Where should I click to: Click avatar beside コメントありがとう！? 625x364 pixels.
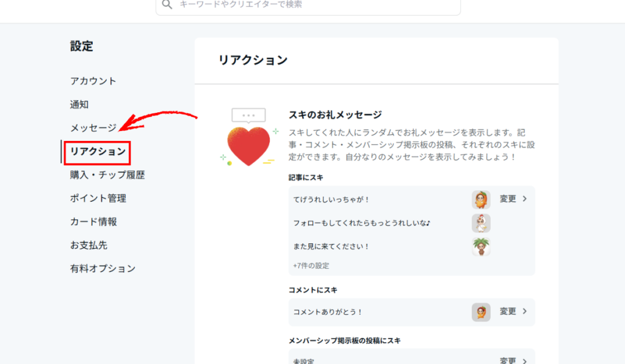481,312
